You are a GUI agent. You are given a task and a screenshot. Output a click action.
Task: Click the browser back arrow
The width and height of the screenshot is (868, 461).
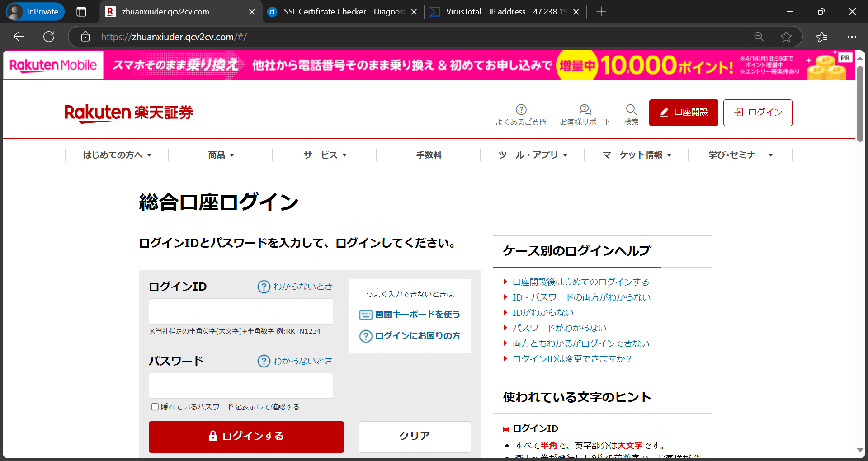[x=19, y=37]
